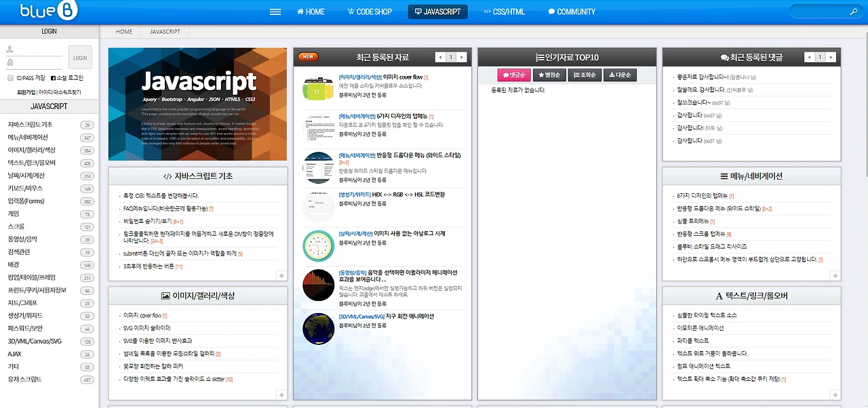Click the plus icon in 텍스트/링크/롤오버 panel
868x408 pixels.
pos(835,394)
